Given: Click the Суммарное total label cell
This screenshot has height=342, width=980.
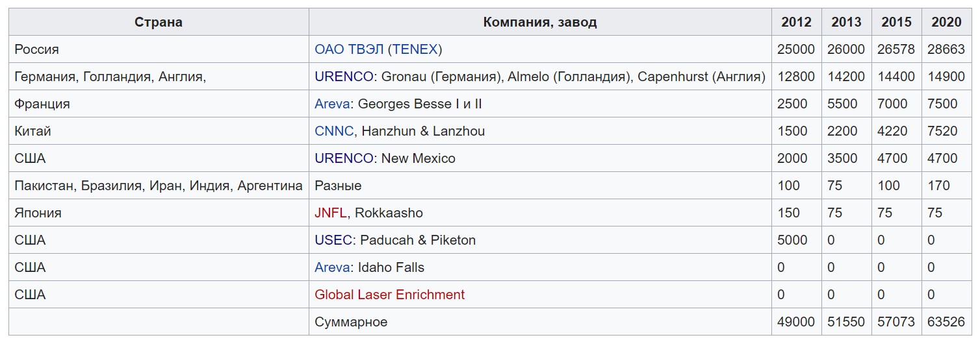Looking at the screenshot, I should click(x=351, y=322).
